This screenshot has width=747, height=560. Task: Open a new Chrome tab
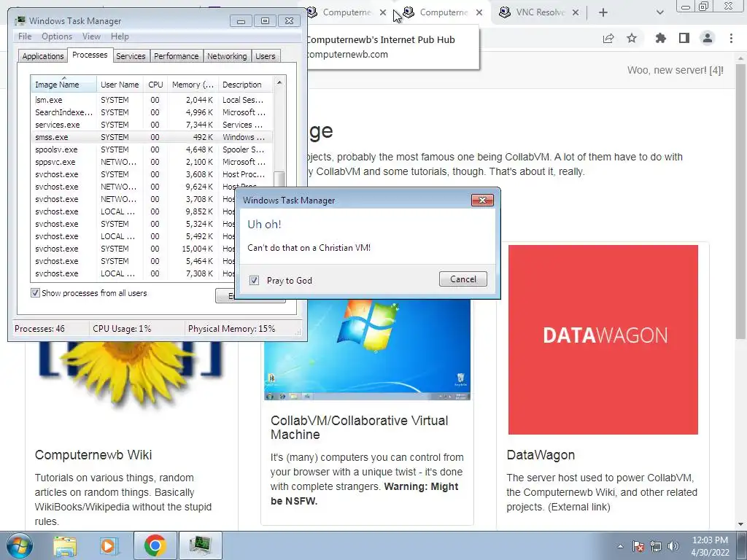(603, 13)
